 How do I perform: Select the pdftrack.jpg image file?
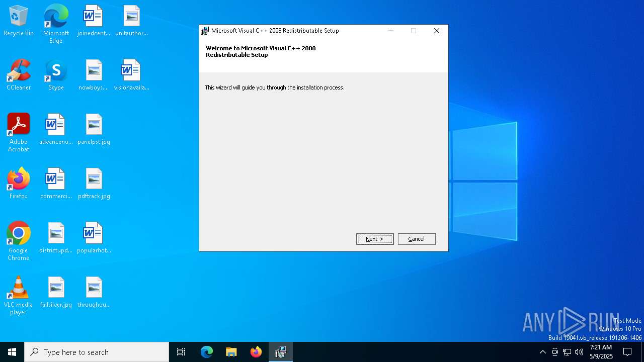[94, 184]
